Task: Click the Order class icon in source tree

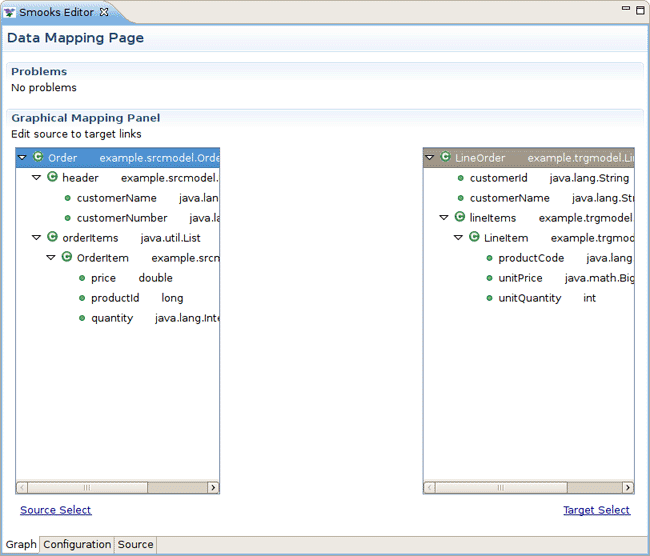Action: click(x=38, y=157)
